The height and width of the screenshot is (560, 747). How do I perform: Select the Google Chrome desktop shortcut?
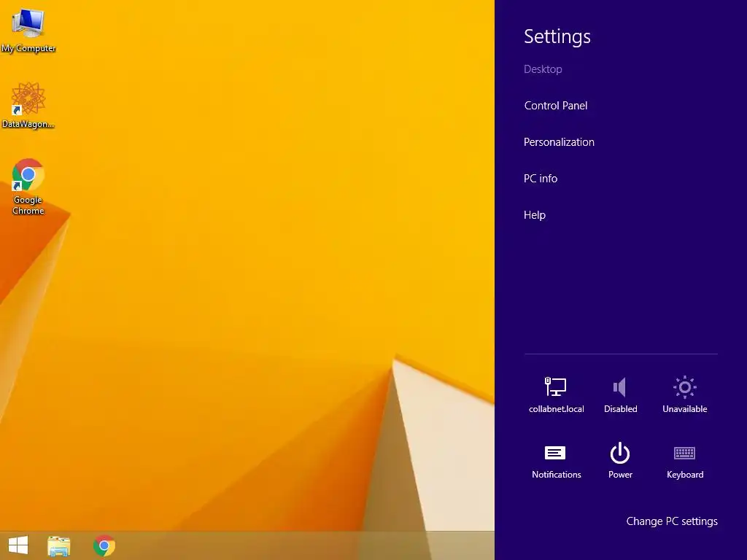[x=28, y=187]
